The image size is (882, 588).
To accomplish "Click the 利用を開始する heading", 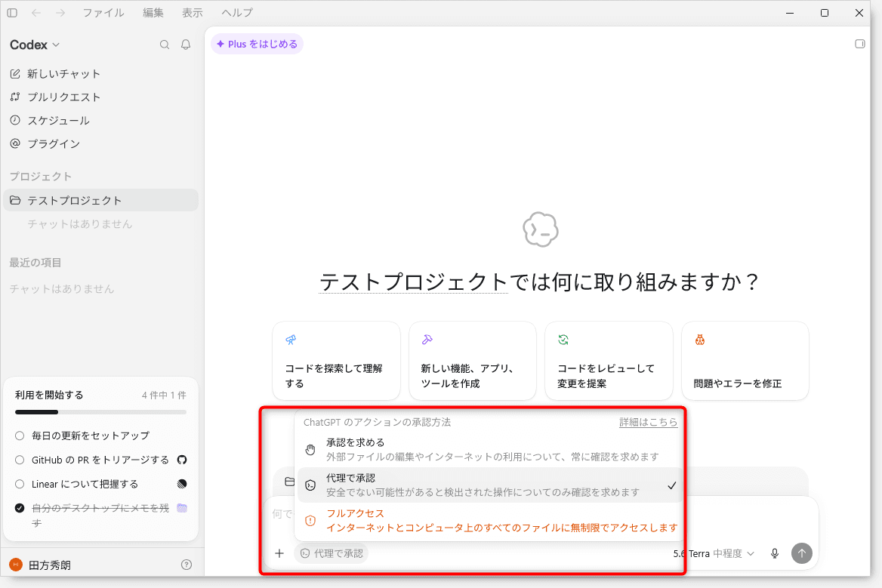I will click(x=49, y=396).
